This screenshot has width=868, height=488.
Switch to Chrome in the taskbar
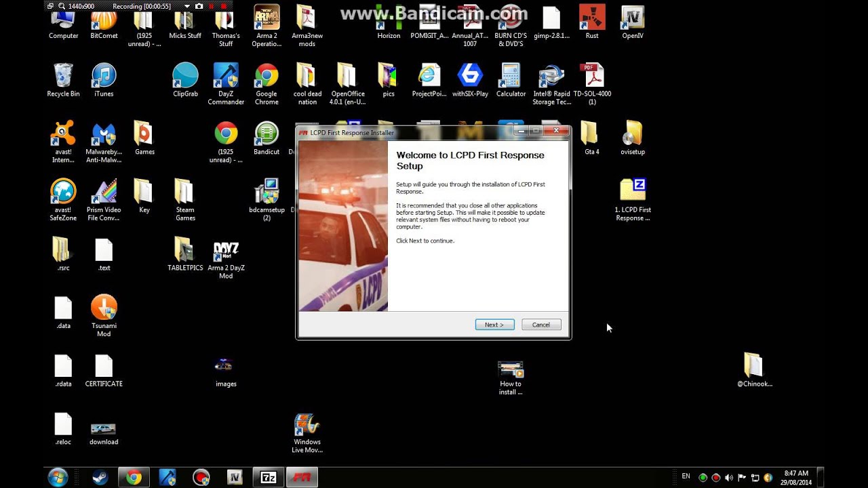(x=134, y=477)
